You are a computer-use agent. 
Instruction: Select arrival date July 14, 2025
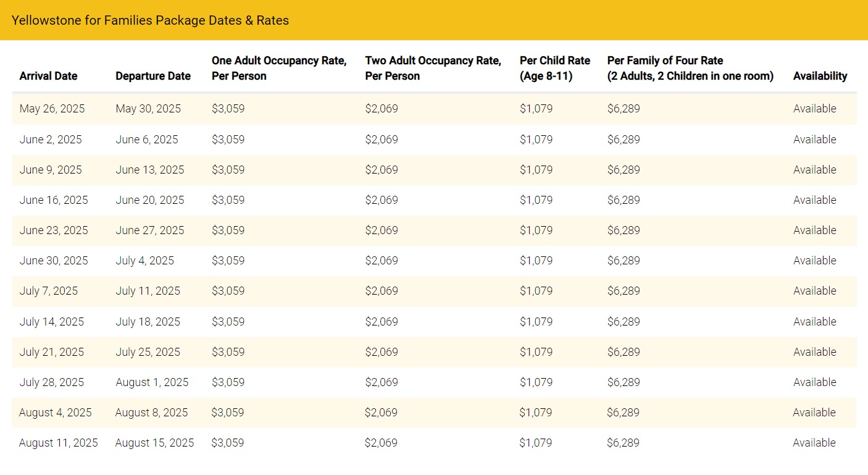[x=52, y=322]
